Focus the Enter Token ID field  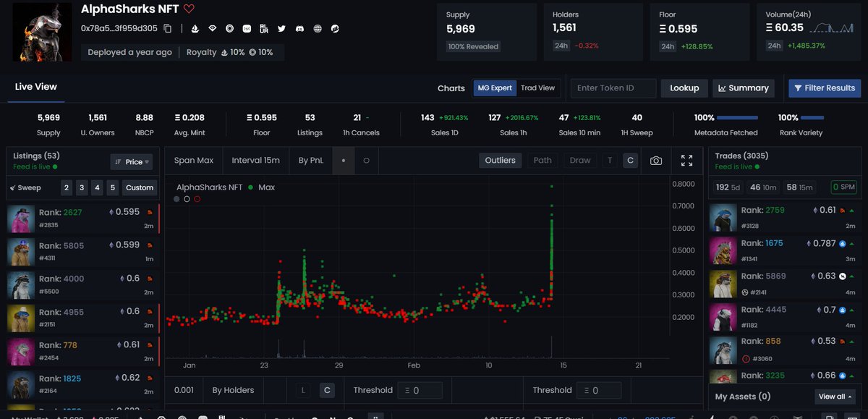pyautogui.click(x=613, y=88)
